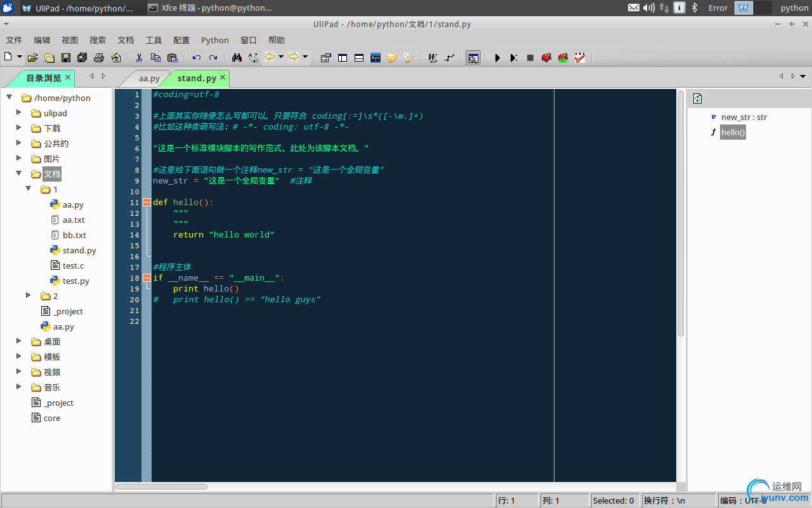Select the core file in tree
The width and height of the screenshot is (812, 508).
[52, 418]
